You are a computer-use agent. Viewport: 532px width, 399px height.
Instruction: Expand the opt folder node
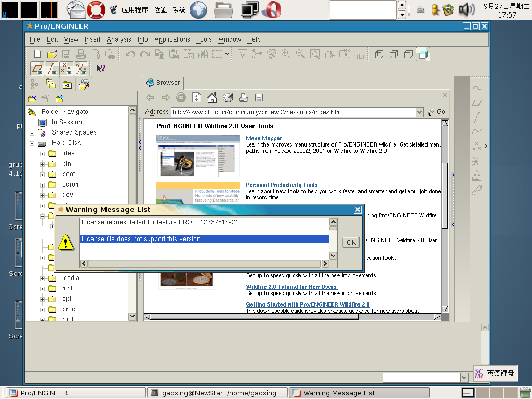click(x=43, y=300)
